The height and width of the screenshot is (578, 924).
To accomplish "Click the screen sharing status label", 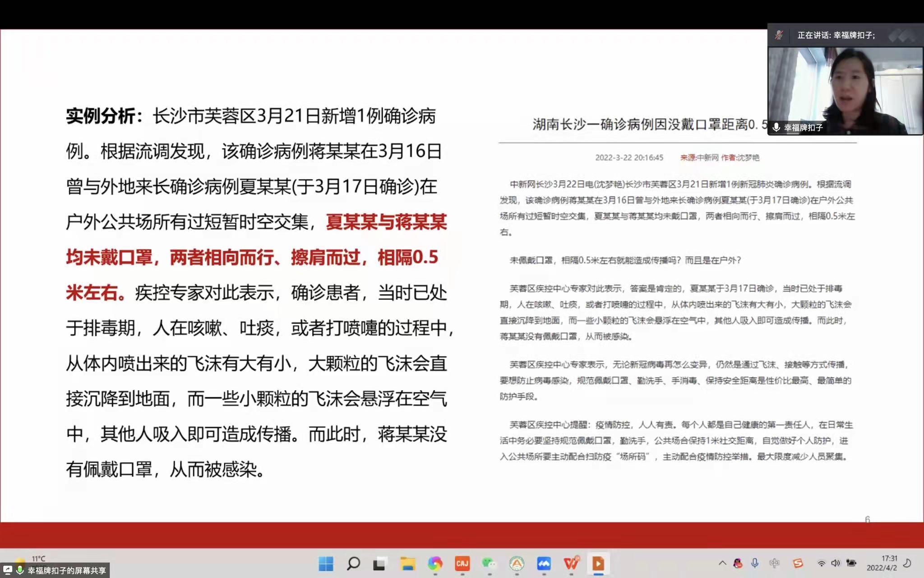I will [x=66, y=570].
